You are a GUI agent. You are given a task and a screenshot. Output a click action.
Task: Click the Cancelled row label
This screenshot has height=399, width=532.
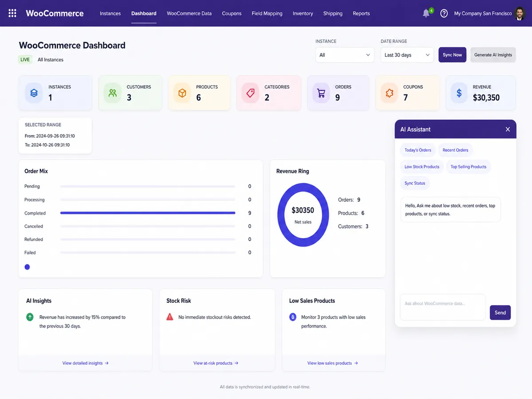tap(34, 226)
